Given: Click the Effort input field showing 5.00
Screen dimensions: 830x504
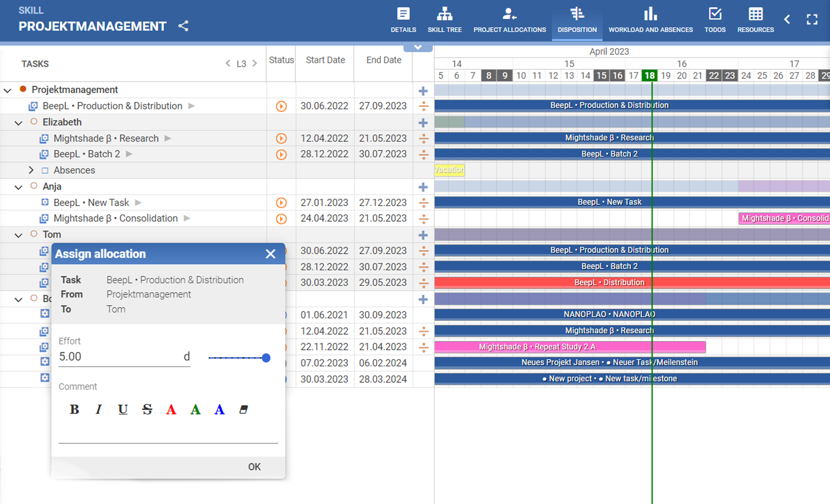Looking at the screenshot, I should click(124, 357).
